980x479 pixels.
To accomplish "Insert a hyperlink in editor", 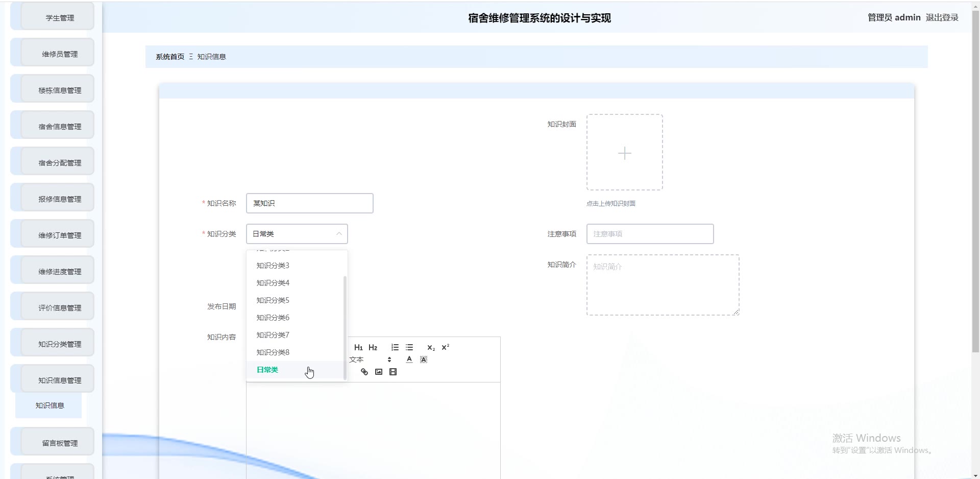I will tap(364, 372).
